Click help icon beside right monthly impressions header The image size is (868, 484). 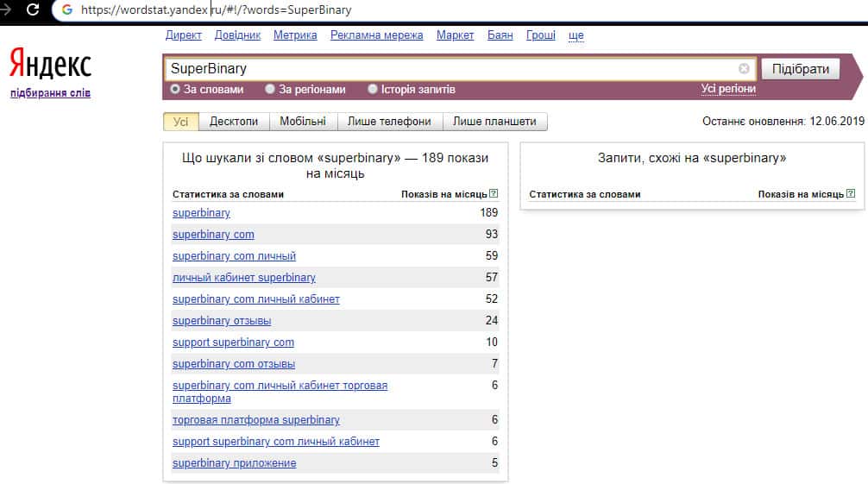pos(851,194)
